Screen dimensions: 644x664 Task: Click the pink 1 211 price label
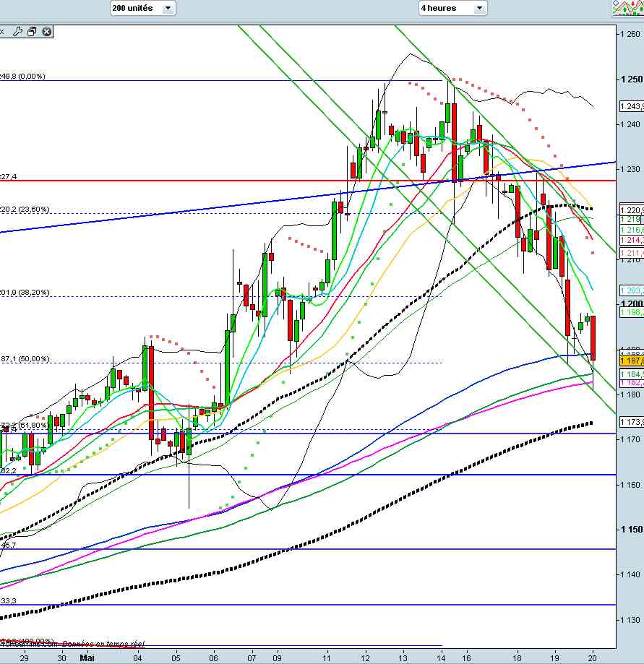tap(630, 253)
